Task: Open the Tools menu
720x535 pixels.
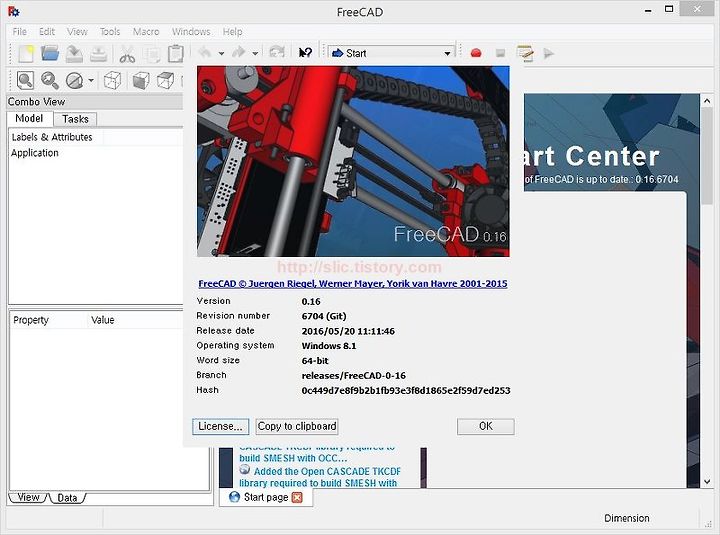Action: point(110,32)
